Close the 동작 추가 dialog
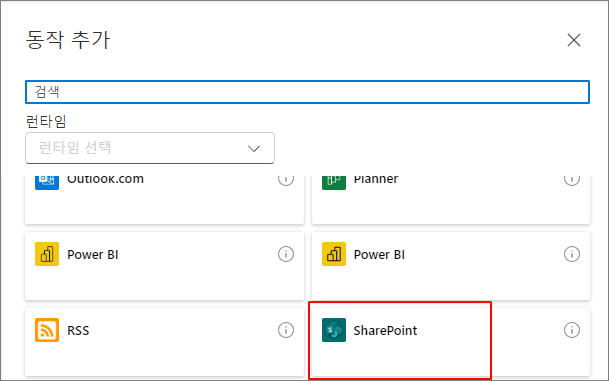 point(574,40)
